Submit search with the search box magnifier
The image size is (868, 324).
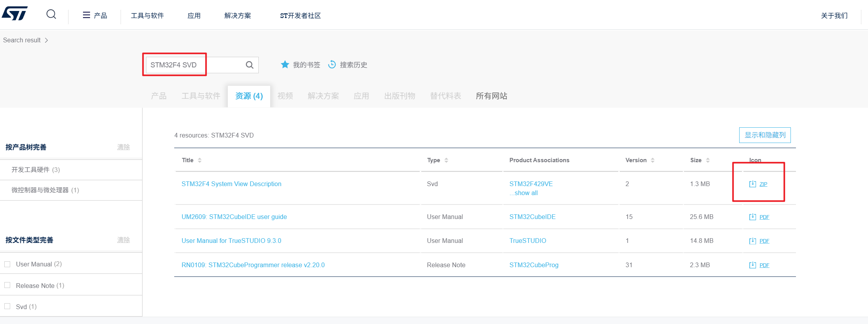(249, 65)
